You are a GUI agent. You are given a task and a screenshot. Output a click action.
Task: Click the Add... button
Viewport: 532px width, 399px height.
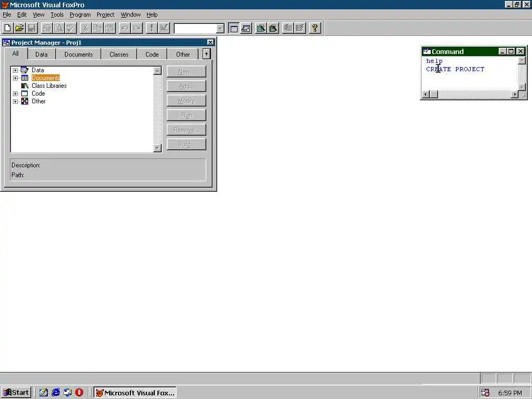(187, 86)
